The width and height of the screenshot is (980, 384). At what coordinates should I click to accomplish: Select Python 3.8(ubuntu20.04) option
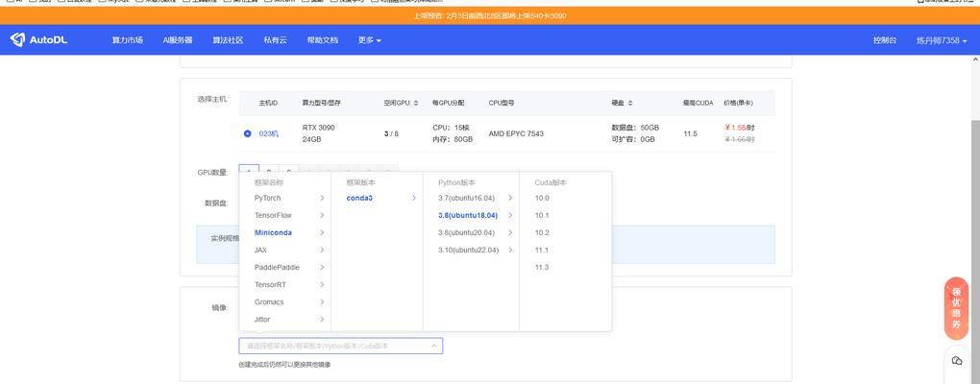coord(466,233)
